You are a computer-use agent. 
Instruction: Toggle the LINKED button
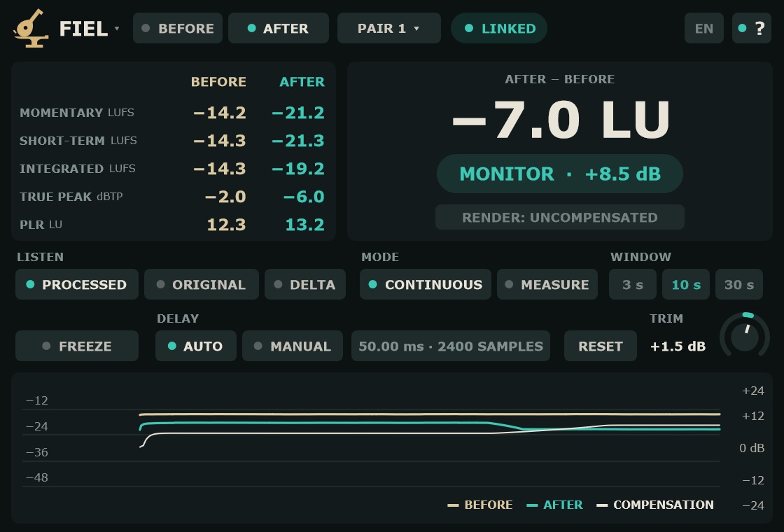pyautogui.click(x=499, y=29)
